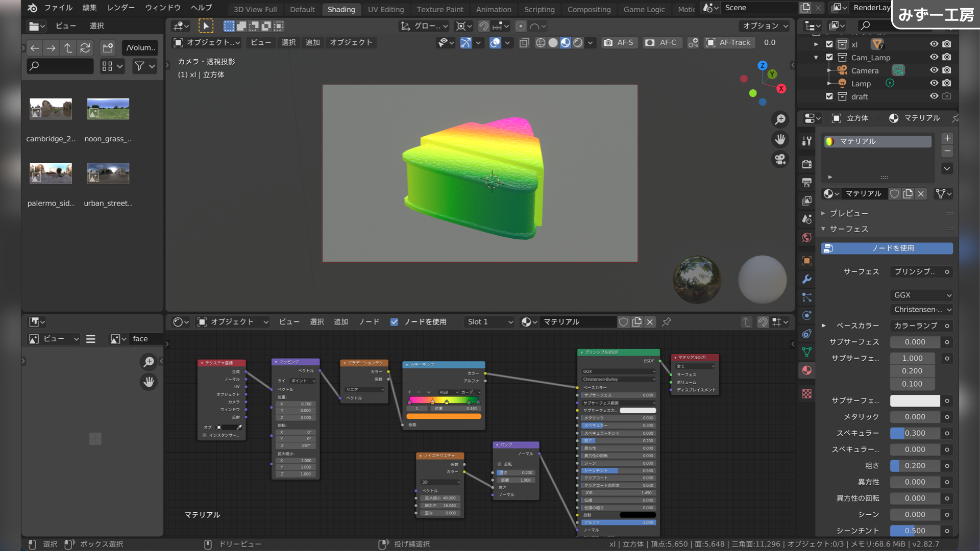Open the Modifier wrench properties tab

tap(806, 279)
